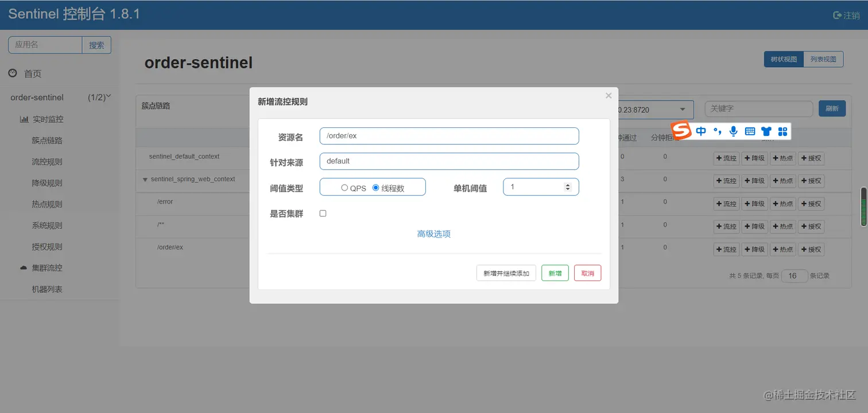Click the 实时监控 bar chart icon
This screenshot has width=868, height=413.
pyautogui.click(x=24, y=119)
